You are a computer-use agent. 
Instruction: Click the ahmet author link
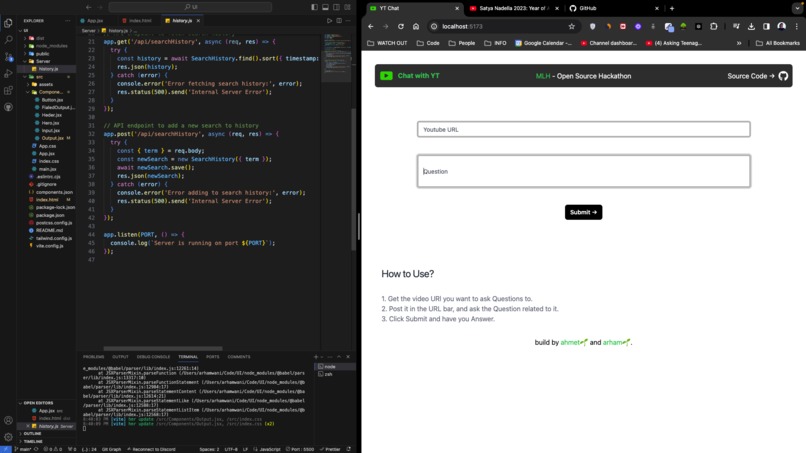tap(574, 342)
